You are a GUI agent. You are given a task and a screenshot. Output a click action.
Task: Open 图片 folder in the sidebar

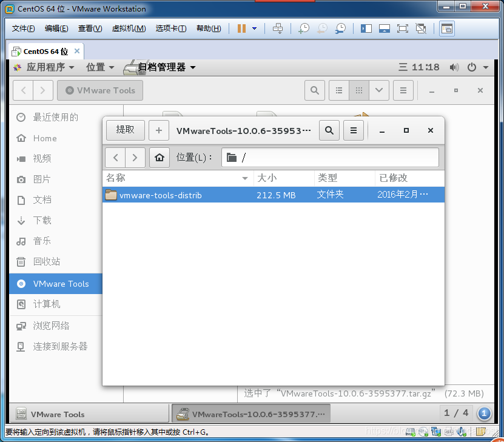tap(56, 179)
